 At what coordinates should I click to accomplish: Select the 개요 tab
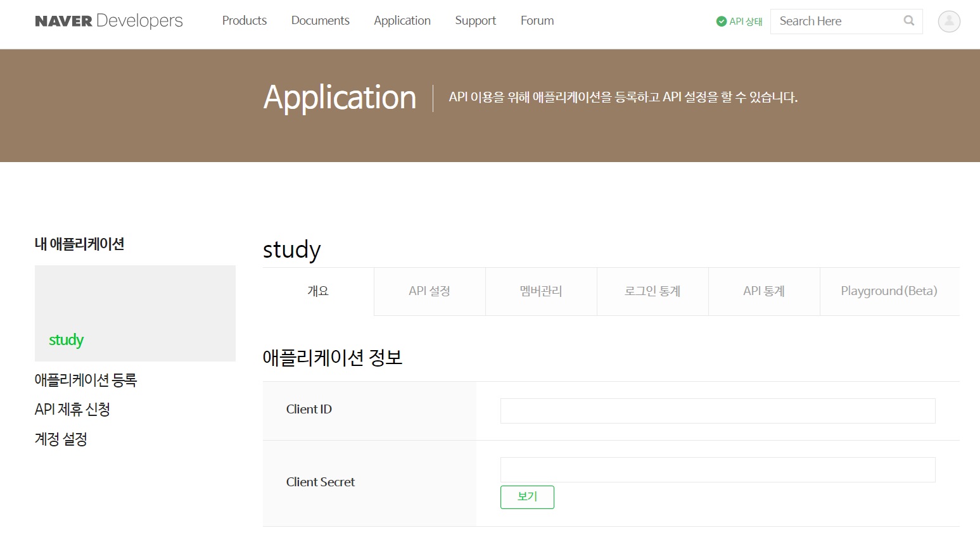(x=318, y=291)
